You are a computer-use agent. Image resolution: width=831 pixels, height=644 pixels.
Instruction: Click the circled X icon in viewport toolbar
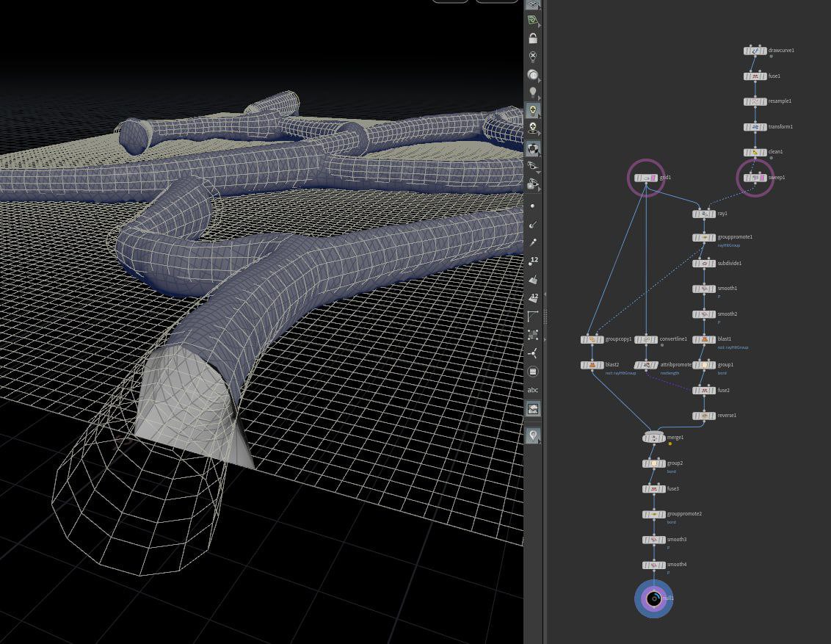click(x=533, y=56)
